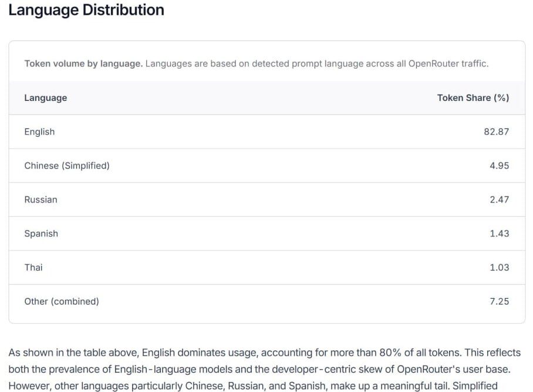The height and width of the screenshot is (392, 533).
Task: Click the 82.87 token share value
Action: pos(496,132)
